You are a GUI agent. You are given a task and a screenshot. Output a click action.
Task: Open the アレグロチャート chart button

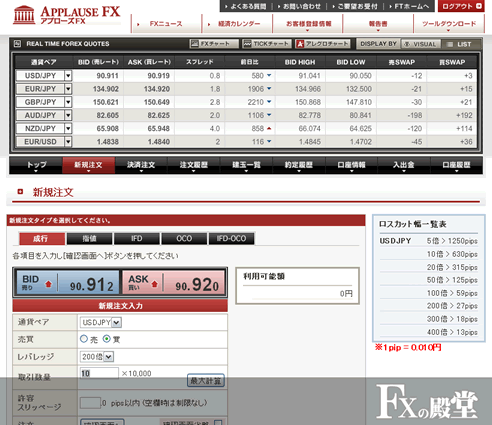tap(322, 44)
